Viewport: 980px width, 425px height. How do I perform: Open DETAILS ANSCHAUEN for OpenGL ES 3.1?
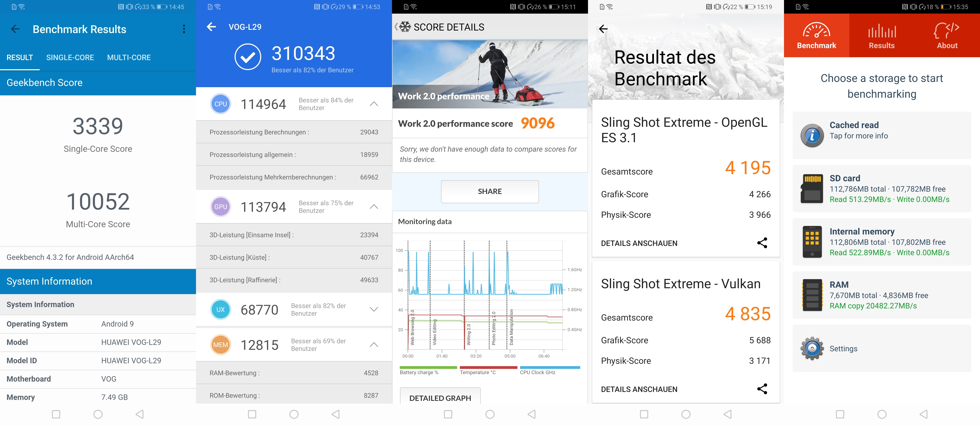point(639,243)
